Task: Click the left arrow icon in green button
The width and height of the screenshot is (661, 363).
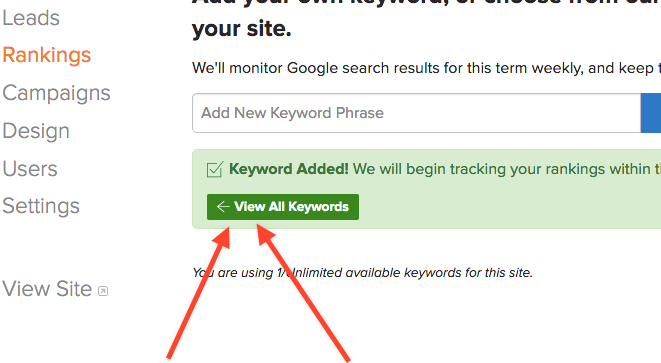Action: (223, 207)
